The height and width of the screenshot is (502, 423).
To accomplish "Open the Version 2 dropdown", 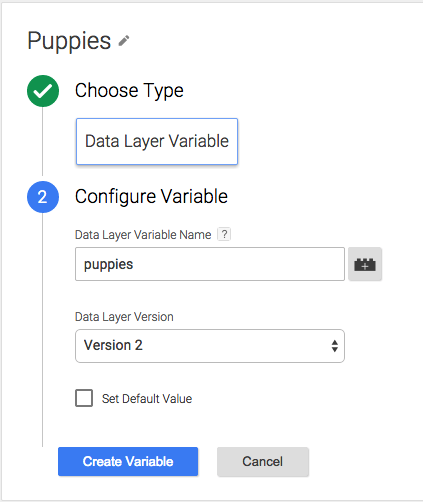I will click(x=210, y=346).
